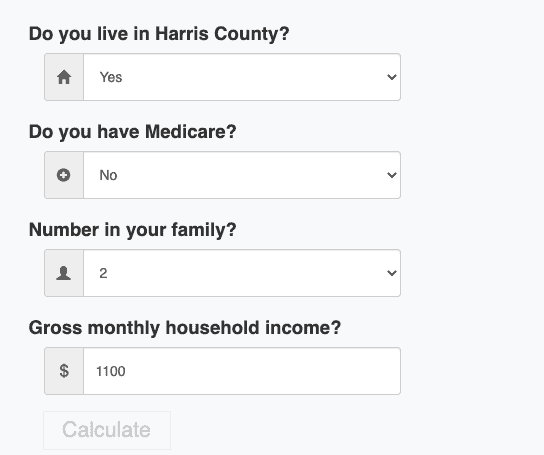Click the person icon beside family number dropdown
This screenshot has width=544, height=455.
pyautogui.click(x=63, y=273)
